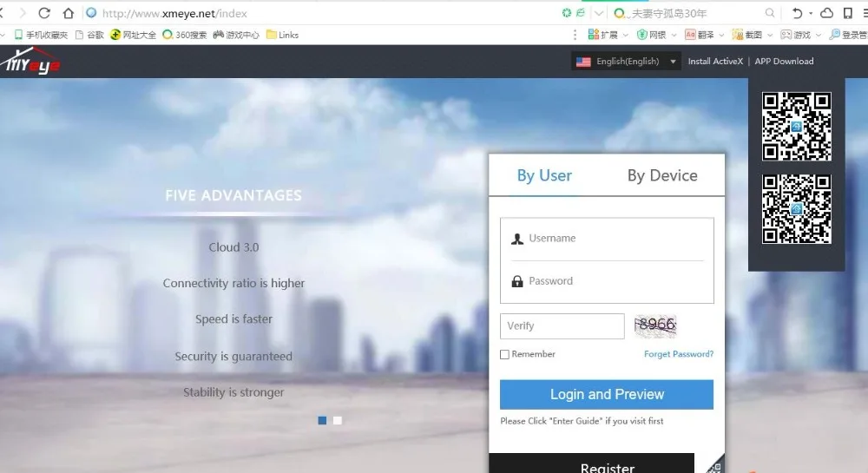Open the 谷歌 bookmark
Image resolution: width=868 pixels, height=473 pixels.
(x=89, y=35)
